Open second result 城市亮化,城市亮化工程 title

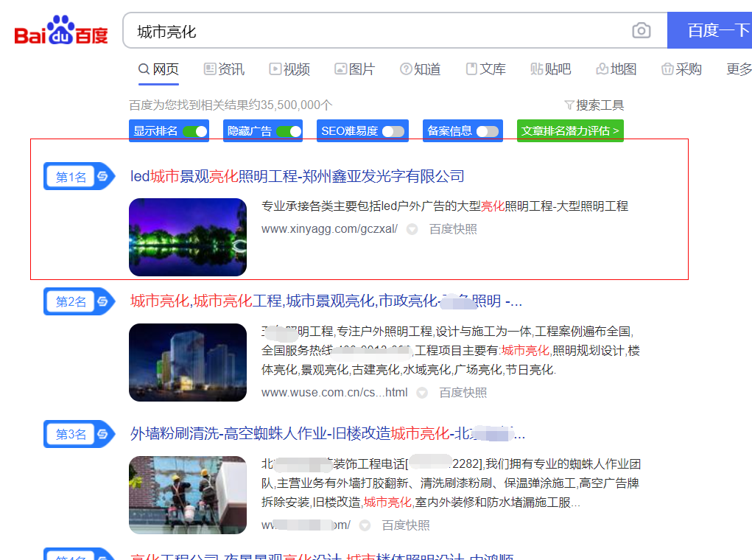tap(326, 301)
